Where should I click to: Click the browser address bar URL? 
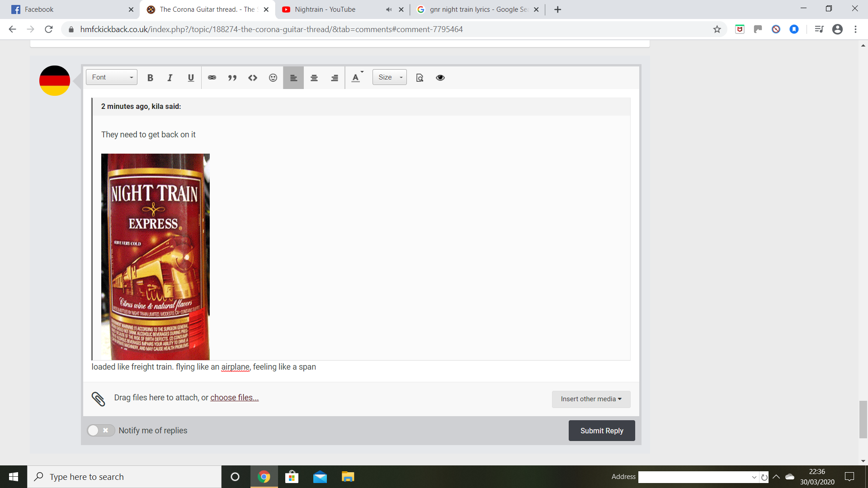pos(271,29)
